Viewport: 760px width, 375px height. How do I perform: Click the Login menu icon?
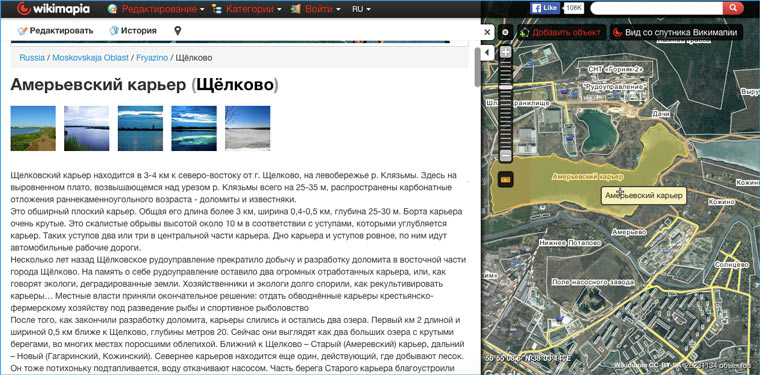pos(295,9)
